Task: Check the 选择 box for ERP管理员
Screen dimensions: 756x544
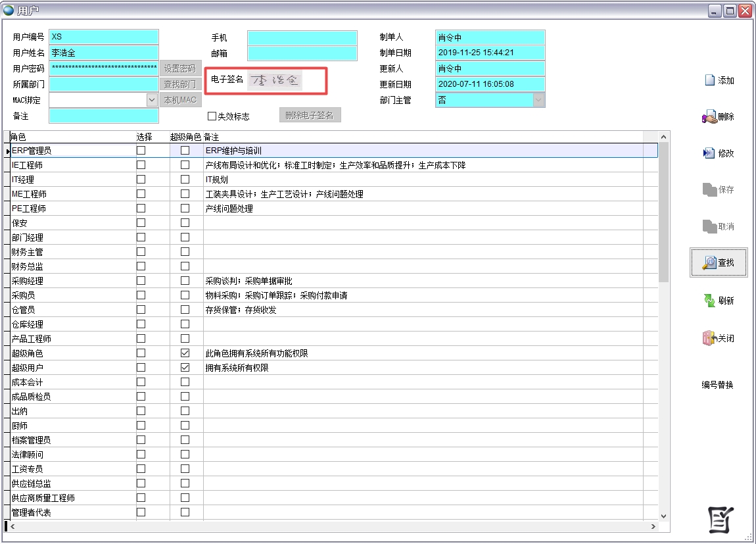Action: click(x=141, y=151)
